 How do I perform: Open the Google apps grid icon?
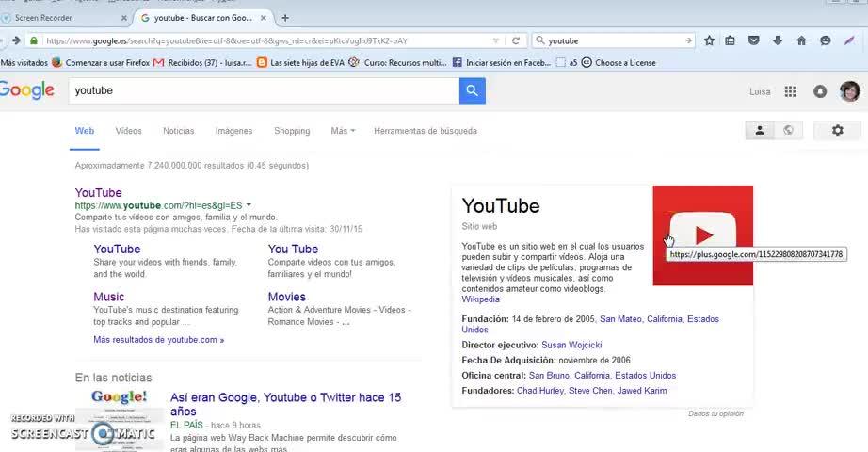[790, 92]
